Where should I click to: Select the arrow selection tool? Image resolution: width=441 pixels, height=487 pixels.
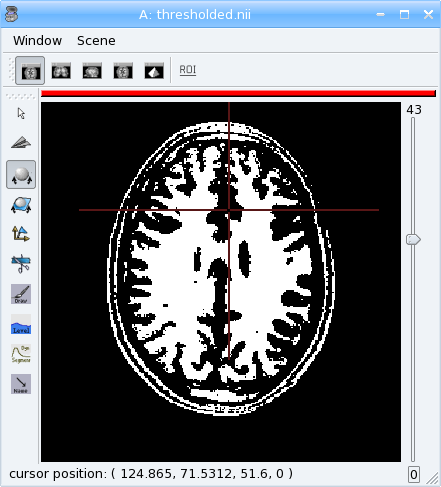(21, 113)
